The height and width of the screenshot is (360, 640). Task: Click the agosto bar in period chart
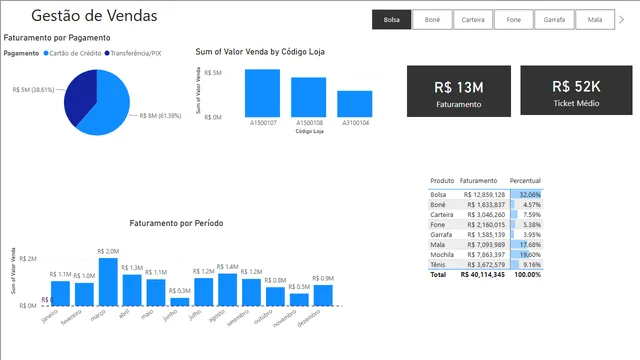[x=227, y=290]
